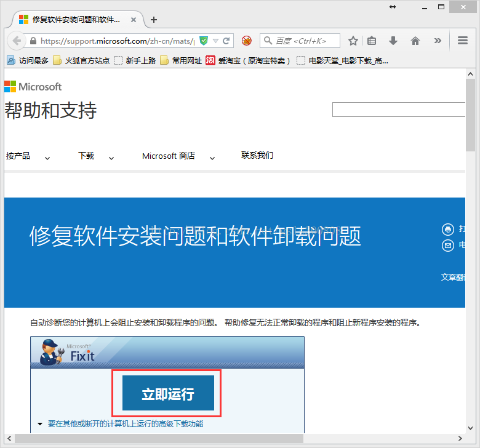The width and height of the screenshot is (480, 448).
Task: Expand the 按产品 menu
Action: [28, 156]
